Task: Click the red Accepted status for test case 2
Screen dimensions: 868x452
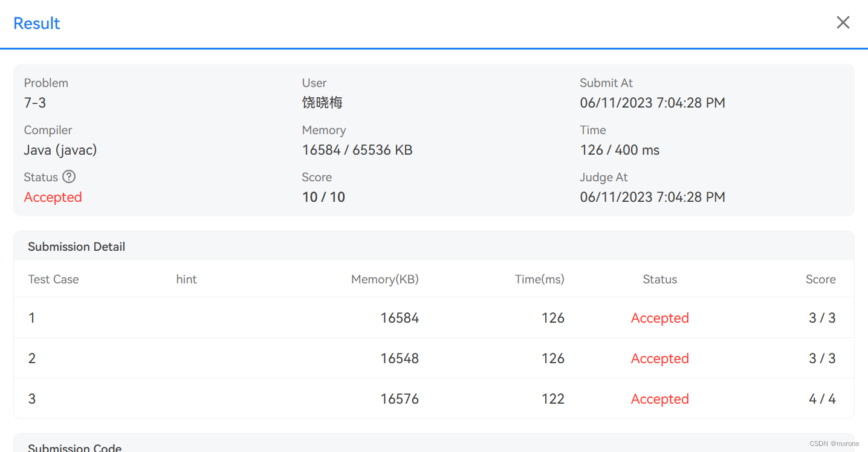Action: [x=659, y=358]
